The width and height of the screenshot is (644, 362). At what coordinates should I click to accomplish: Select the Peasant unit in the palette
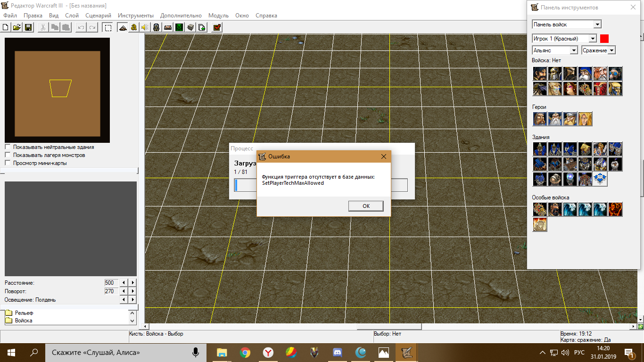540,74
